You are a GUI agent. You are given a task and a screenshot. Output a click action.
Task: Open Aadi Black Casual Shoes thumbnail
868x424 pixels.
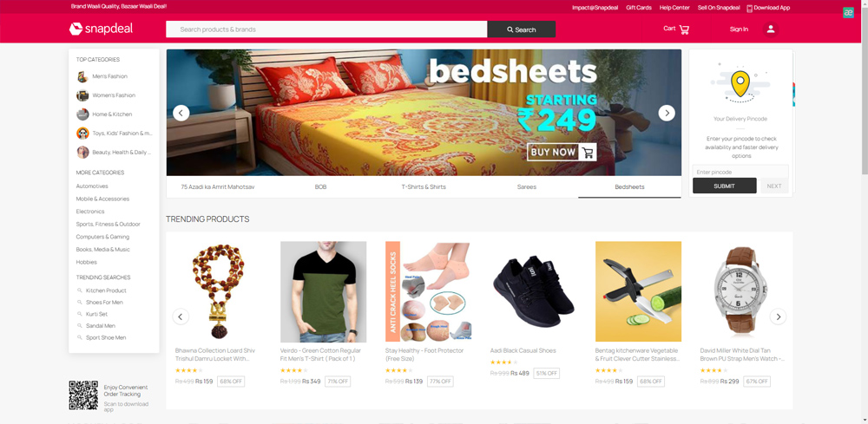(533, 291)
